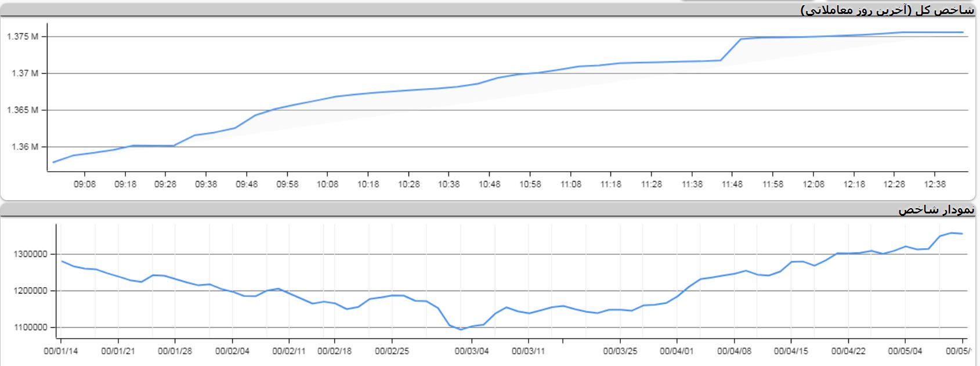Click the 'نمودار شاخص' panel header
Screen dimensions: 980x366
(x=936, y=210)
